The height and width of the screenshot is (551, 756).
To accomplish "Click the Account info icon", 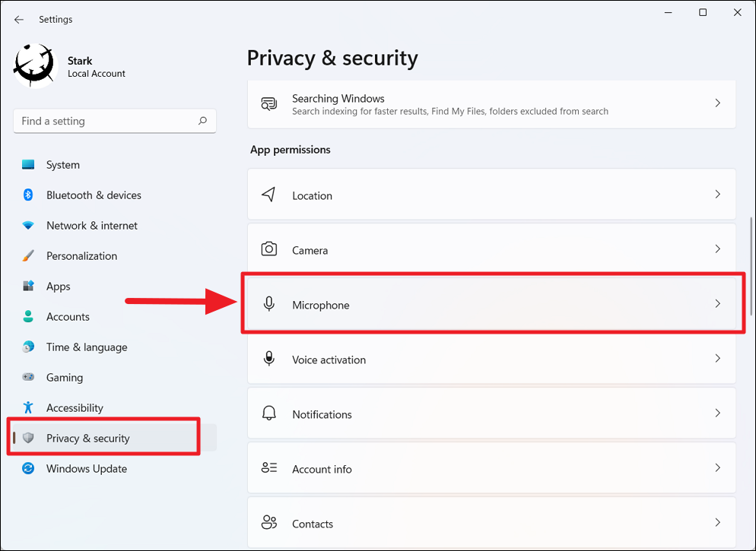I will coord(268,468).
